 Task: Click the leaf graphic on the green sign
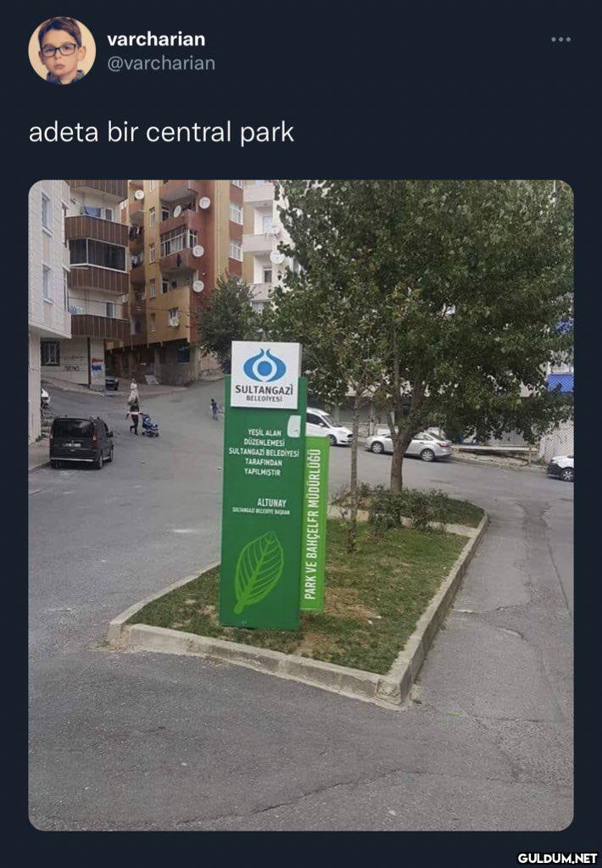[259, 571]
